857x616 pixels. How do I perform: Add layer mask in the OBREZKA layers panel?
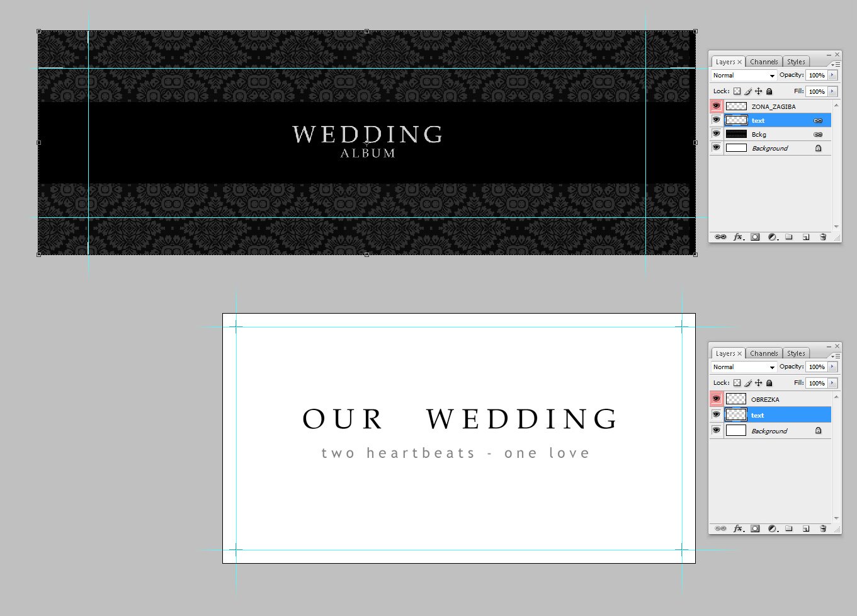(x=755, y=528)
